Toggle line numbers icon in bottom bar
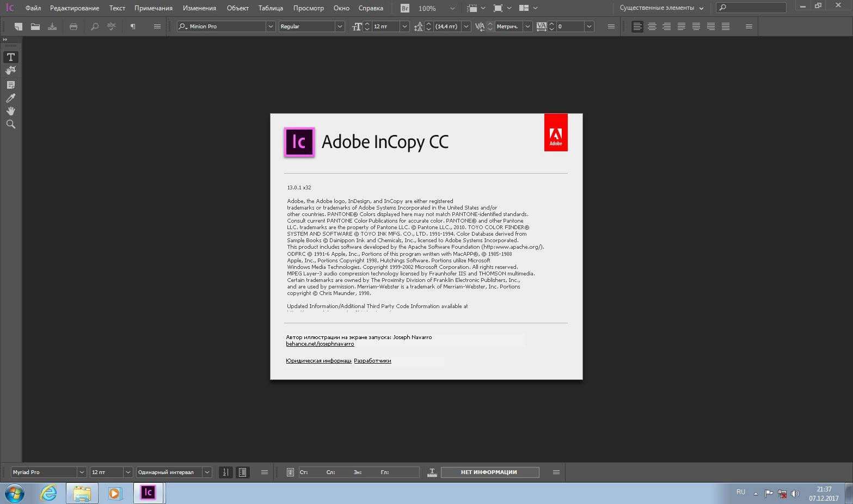This screenshot has height=504, width=853. [225, 472]
